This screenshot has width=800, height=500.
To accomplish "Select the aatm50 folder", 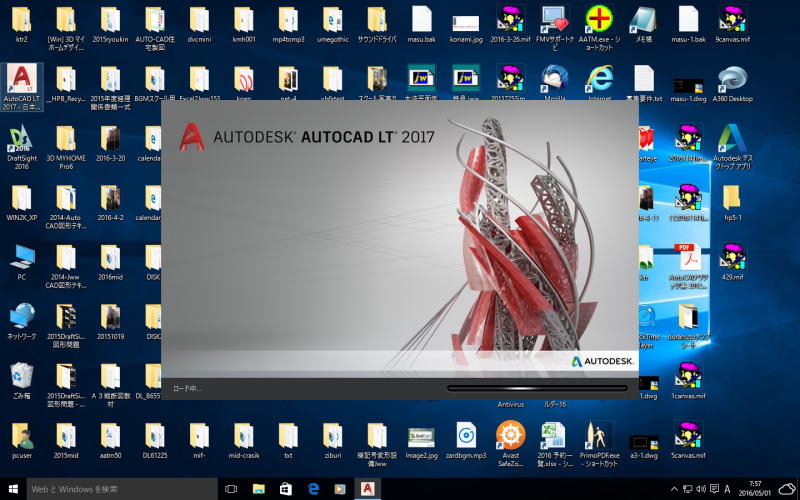I will coord(110,440).
